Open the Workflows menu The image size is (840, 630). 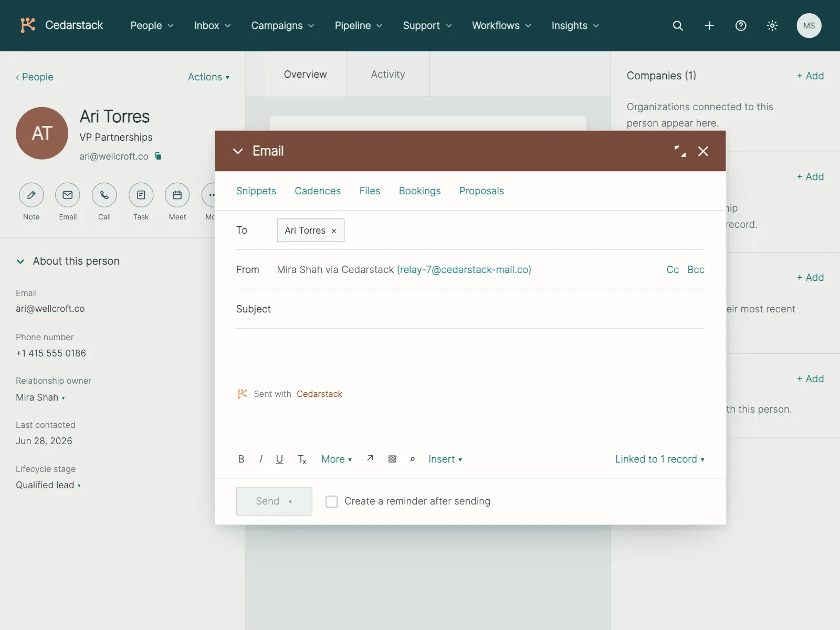coord(501,26)
